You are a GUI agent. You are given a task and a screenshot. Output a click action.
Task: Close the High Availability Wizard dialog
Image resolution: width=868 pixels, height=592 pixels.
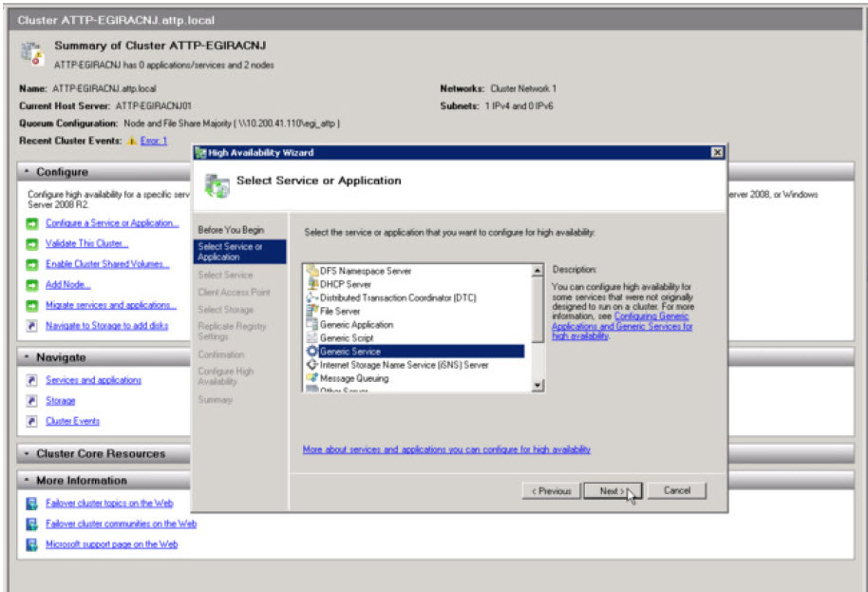coord(717,152)
